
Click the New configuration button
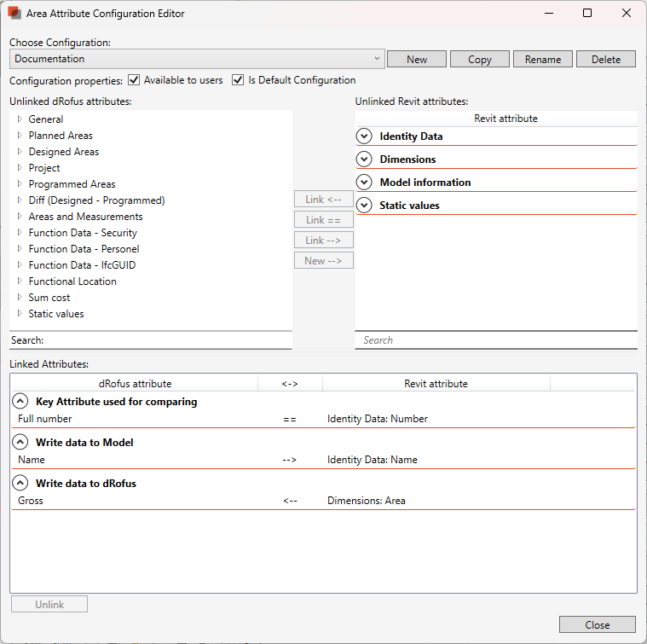click(417, 59)
